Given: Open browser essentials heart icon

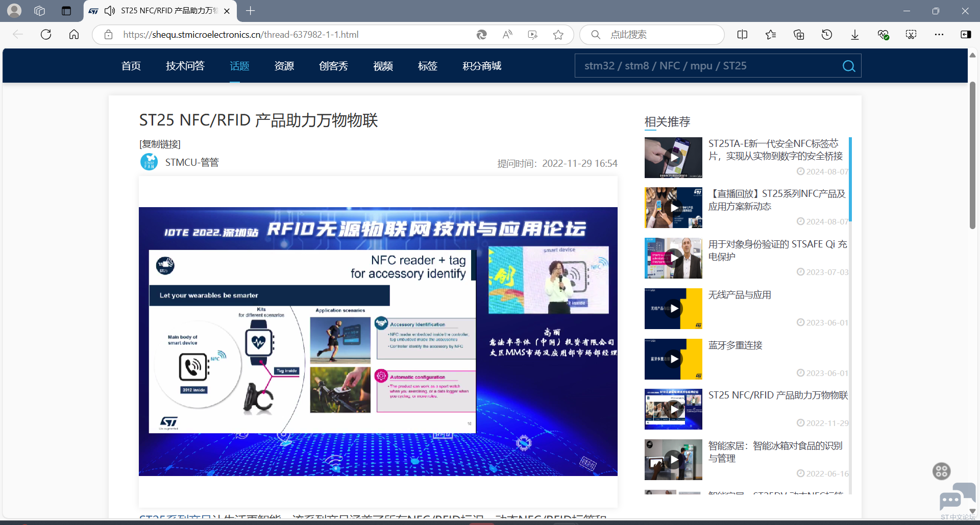Looking at the screenshot, I should [x=883, y=35].
